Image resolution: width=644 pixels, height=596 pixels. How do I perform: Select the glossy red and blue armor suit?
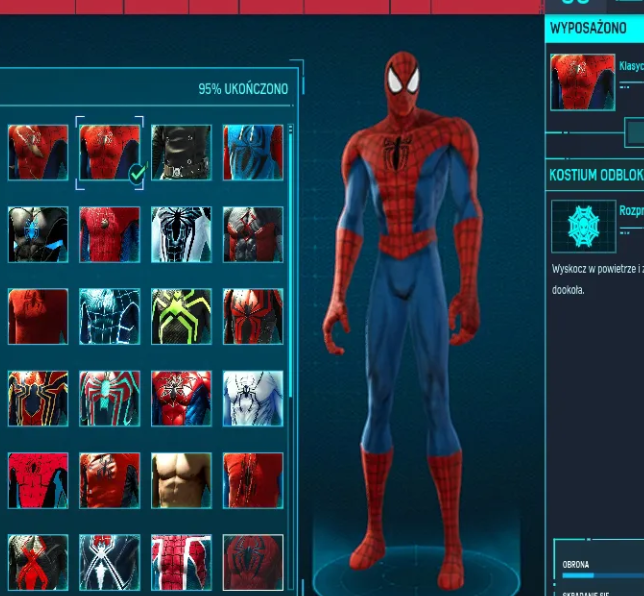click(x=181, y=398)
